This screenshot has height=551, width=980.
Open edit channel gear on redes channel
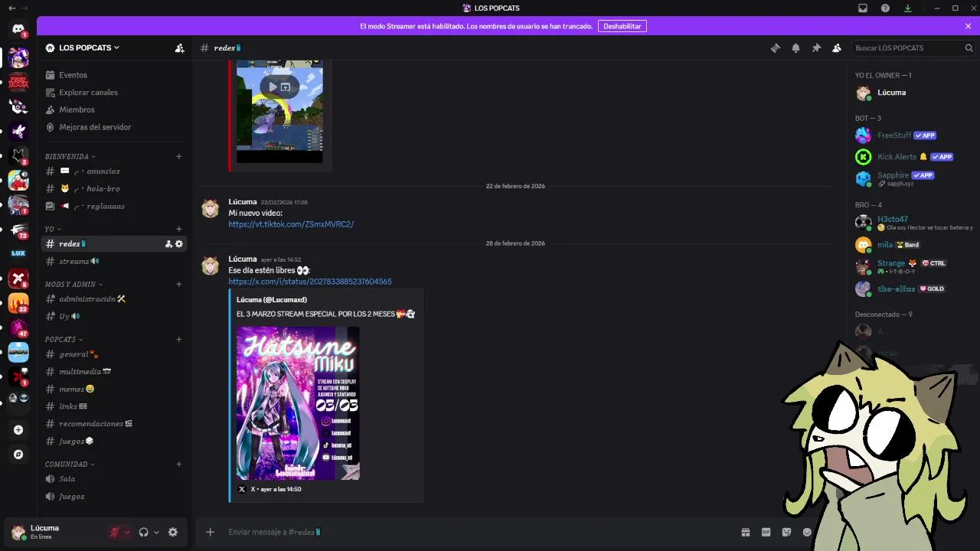179,244
